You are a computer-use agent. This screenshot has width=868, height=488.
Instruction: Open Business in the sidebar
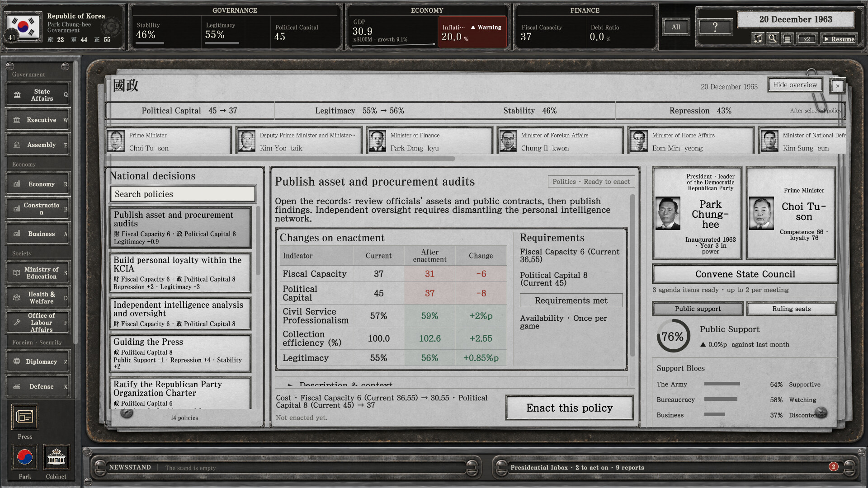[38, 234]
